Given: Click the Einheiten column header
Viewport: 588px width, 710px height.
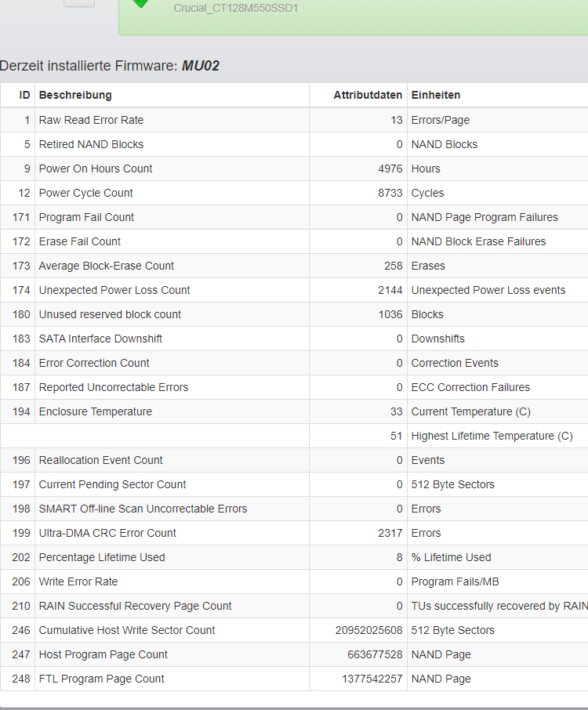Looking at the screenshot, I should tap(436, 95).
